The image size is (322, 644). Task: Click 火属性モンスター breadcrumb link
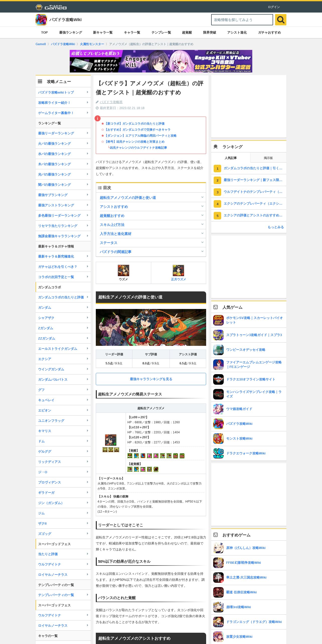click(92, 44)
